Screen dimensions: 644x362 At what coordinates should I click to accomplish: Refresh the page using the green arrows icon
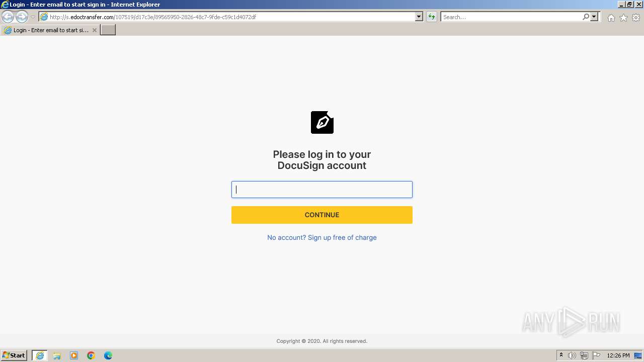(432, 17)
